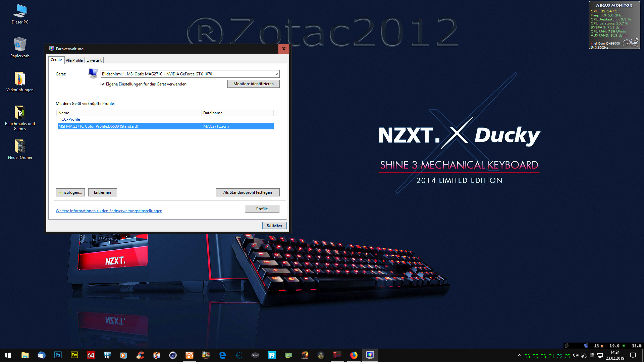
Task: Expand the Gerät display dropdown
Action: point(277,74)
